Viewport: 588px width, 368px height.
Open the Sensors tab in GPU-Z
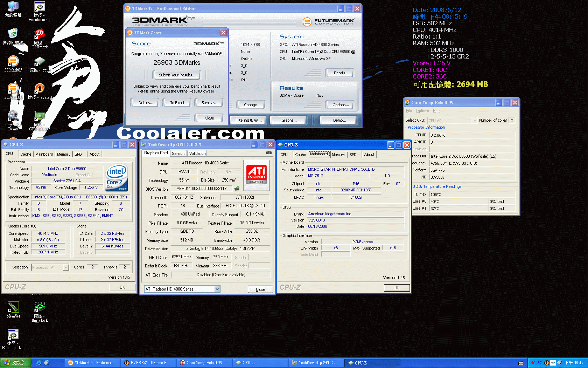pyautogui.click(x=178, y=154)
